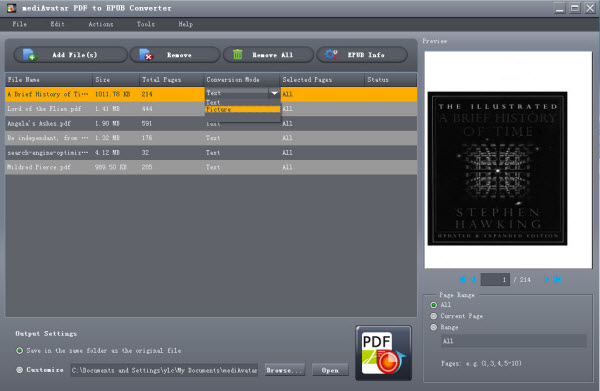Image resolution: width=600 pixels, height=391 pixels.
Task: Open the Help menu
Action: click(186, 24)
